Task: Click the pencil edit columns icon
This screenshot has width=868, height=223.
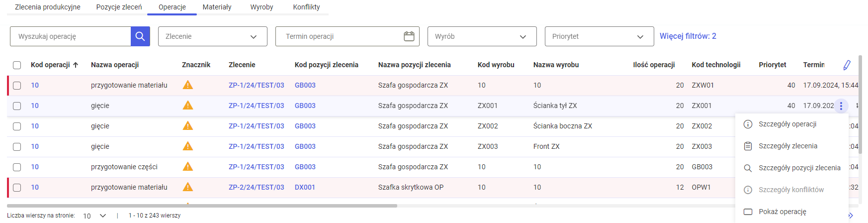Action: (847, 65)
